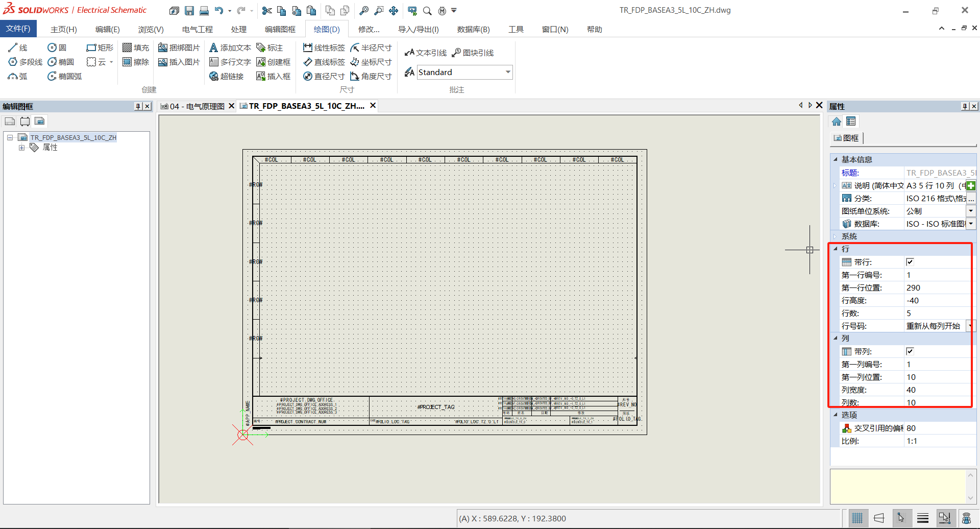980x529 pixels.
Task: Open the Standard text style dropdown
Action: point(508,72)
